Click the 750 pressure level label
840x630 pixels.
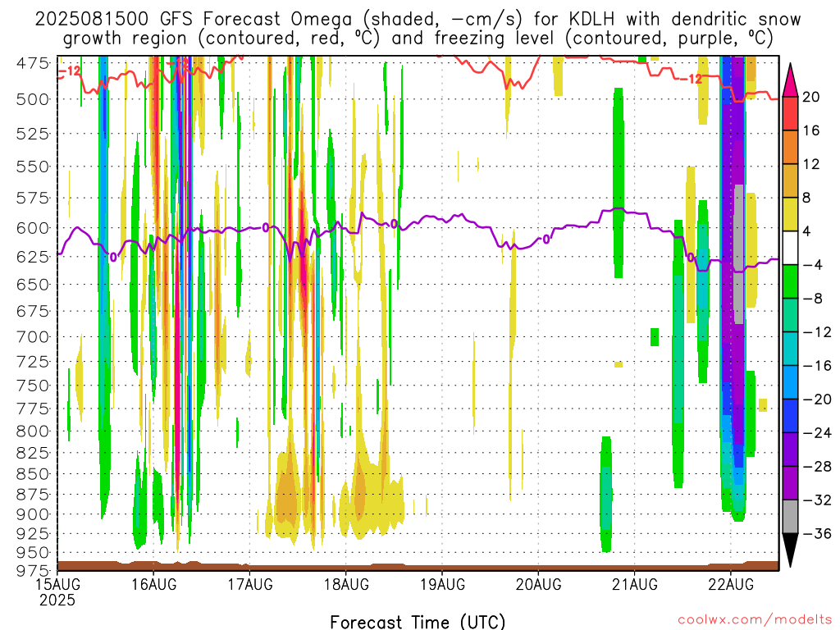tap(33, 386)
